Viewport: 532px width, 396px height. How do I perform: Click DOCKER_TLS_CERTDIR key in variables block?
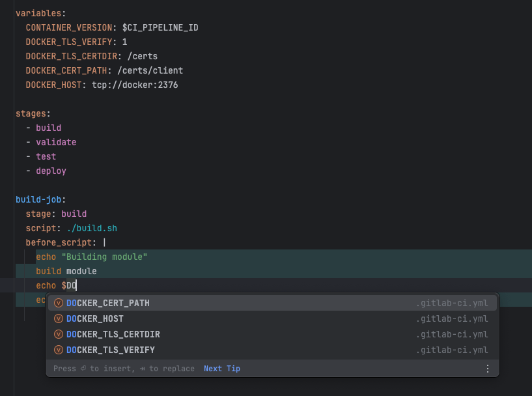pyautogui.click(x=72, y=56)
